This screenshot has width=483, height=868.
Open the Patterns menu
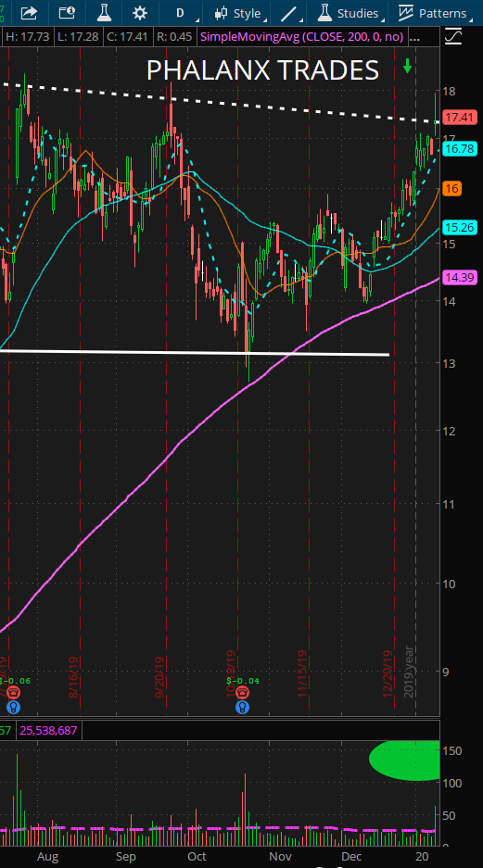pos(434,13)
